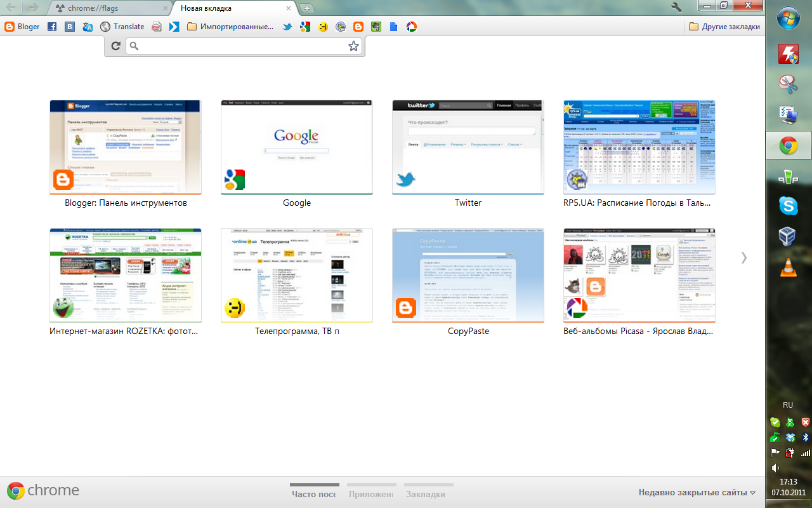The image size is (812, 508).
Task: Open the blue arrow bookmark icon
Action: [174, 27]
